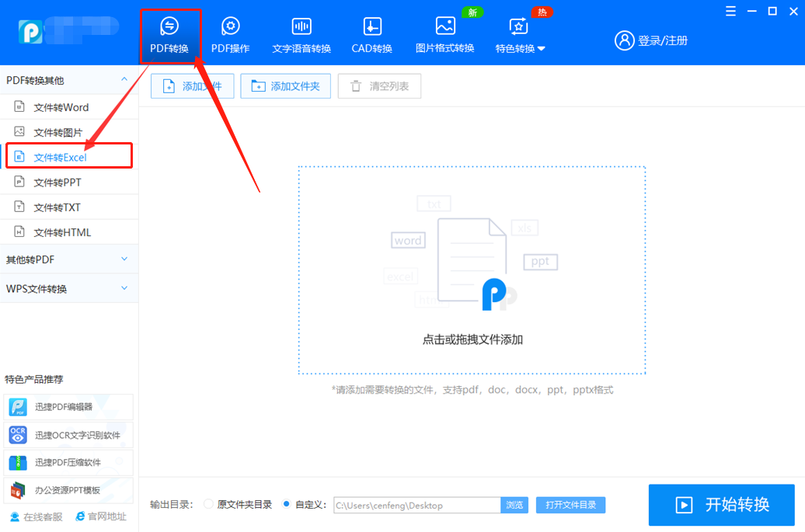
Task: Click the 开始转换 start button
Action: point(721,505)
